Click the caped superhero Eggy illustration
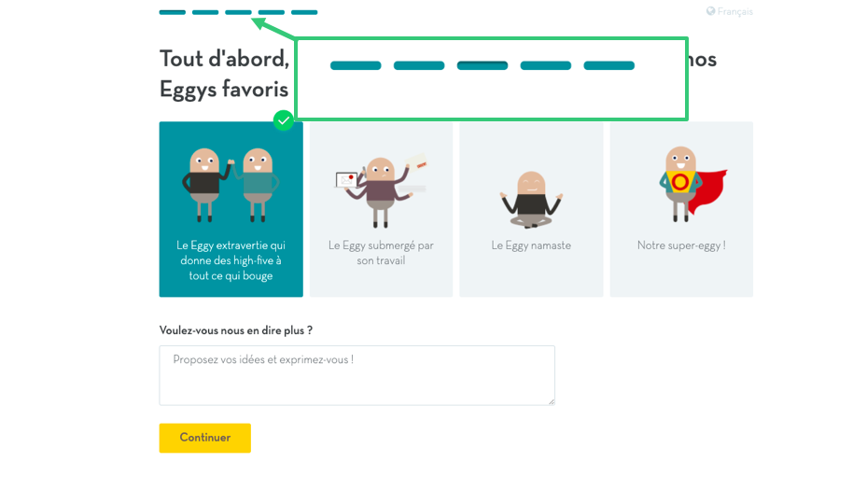Image resolution: width=853 pixels, height=504 pixels. (x=692, y=184)
